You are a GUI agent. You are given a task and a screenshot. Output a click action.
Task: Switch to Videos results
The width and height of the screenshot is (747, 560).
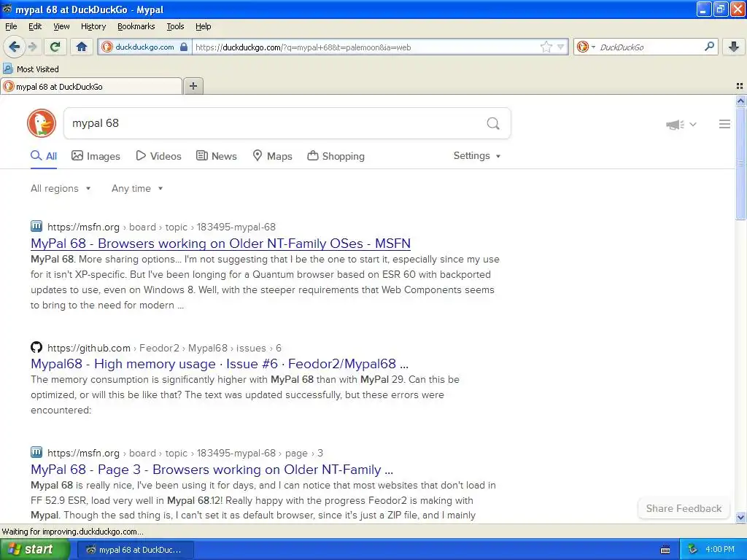[158, 156]
